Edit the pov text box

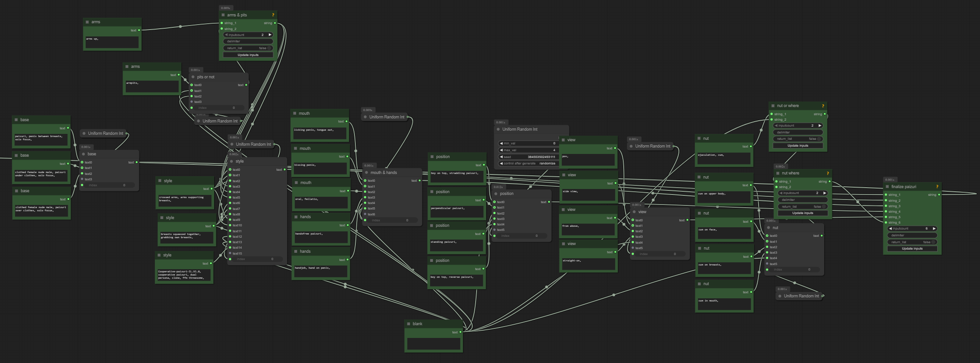coord(588,159)
